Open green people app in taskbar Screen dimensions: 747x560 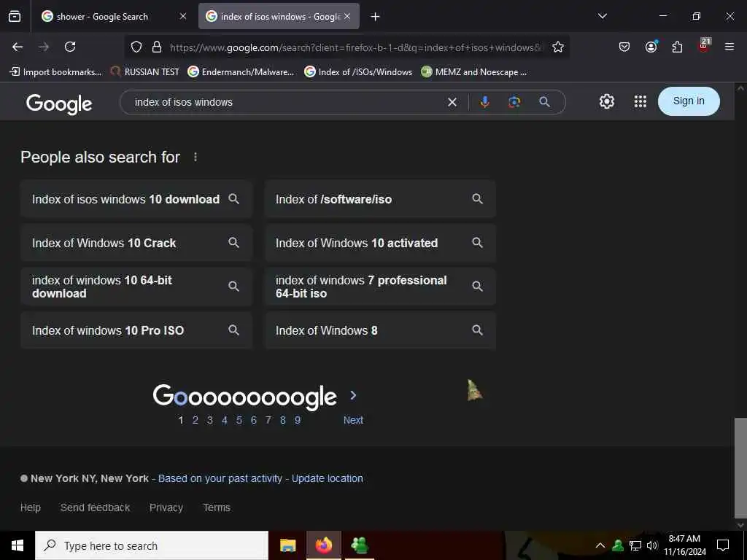click(359, 545)
